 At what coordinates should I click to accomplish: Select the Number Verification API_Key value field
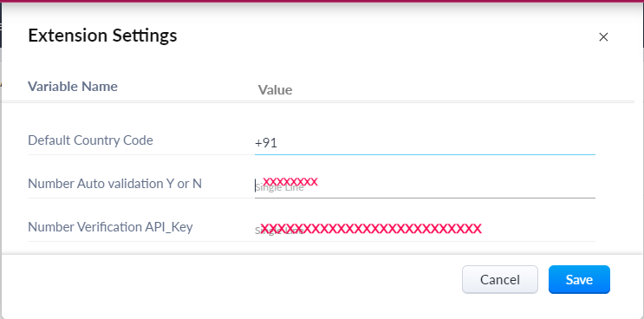pos(425,230)
